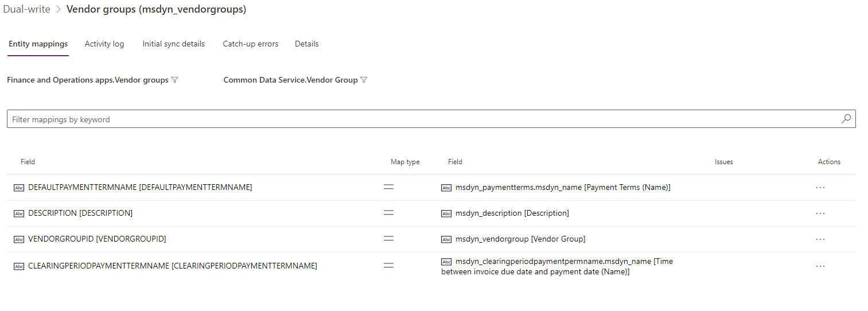Open filter for Finance and Operations Vendor groups
Image resolution: width=868 pixels, height=311 pixels.
(175, 80)
